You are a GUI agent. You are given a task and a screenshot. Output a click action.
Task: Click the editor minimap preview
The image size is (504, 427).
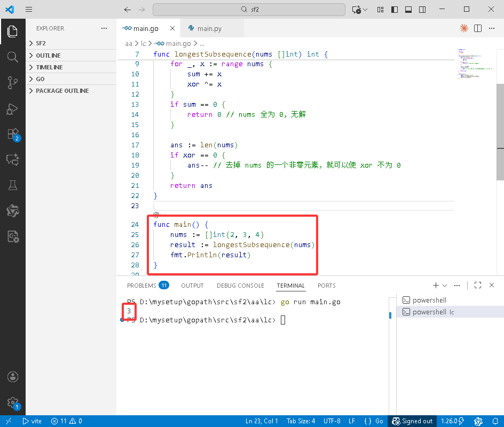pyautogui.click(x=475, y=64)
